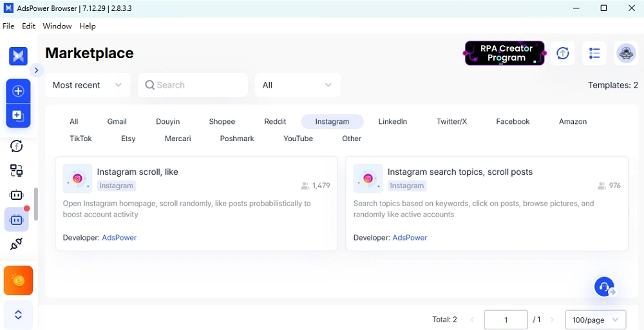The height and width of the screenshot is (330, 644).
Task: Open the robot RPA icon with red dot
Action: click(17, 220)
